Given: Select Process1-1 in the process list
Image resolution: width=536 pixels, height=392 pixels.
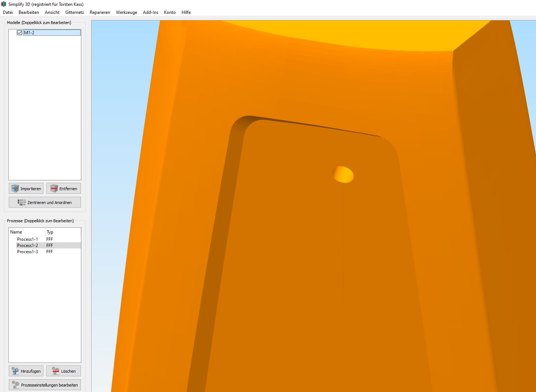Looking at the screenshot, I should tap(27, 239).
